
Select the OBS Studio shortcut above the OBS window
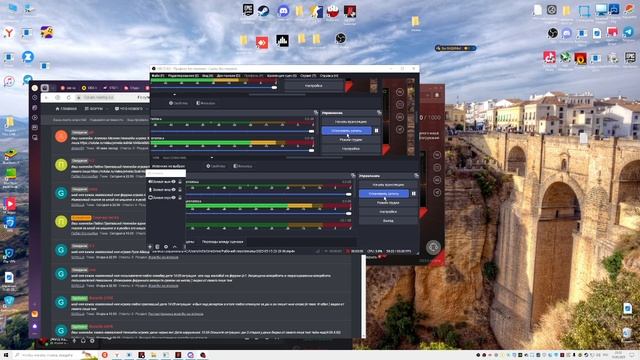[x=340, y=38]
